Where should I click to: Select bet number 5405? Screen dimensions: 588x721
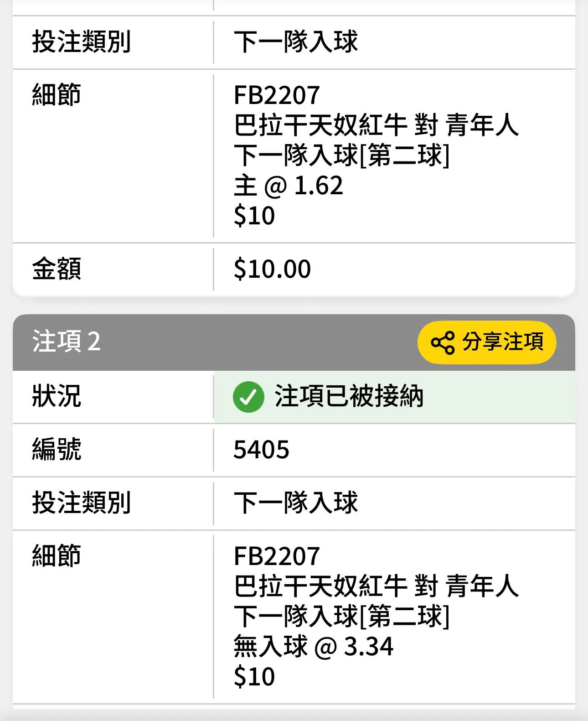pyautogui.click(x=261, y=450)
